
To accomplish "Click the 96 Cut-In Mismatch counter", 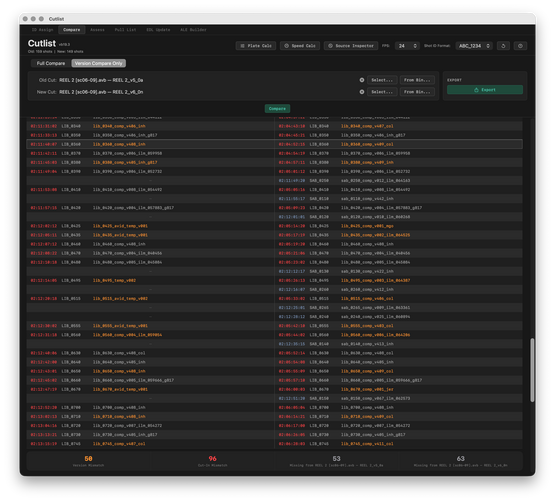I will [212, 461].
